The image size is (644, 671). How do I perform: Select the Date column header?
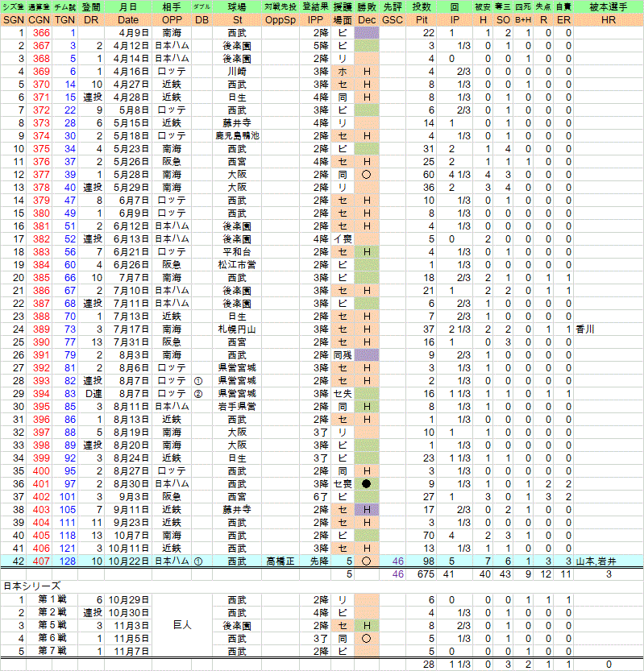pos(128,20)
